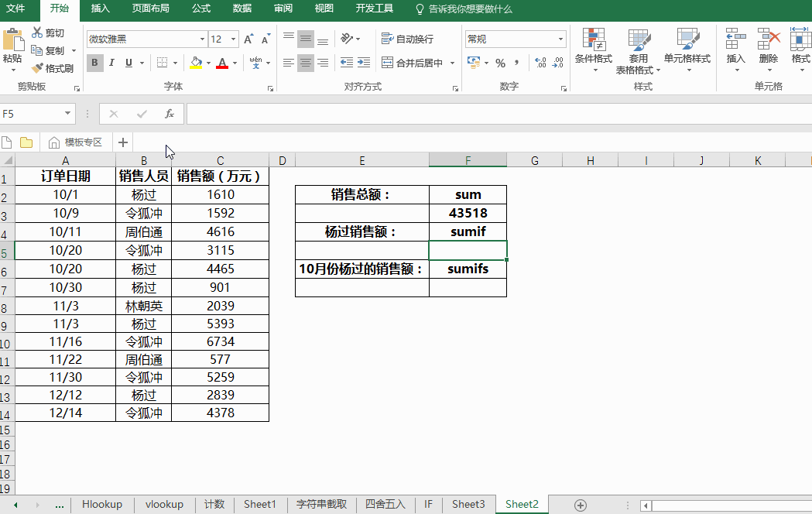The height and width of the screenshot is (514, 812).
Task: Switch to the 公式 Formulas tab
Action: coord(201,9)
